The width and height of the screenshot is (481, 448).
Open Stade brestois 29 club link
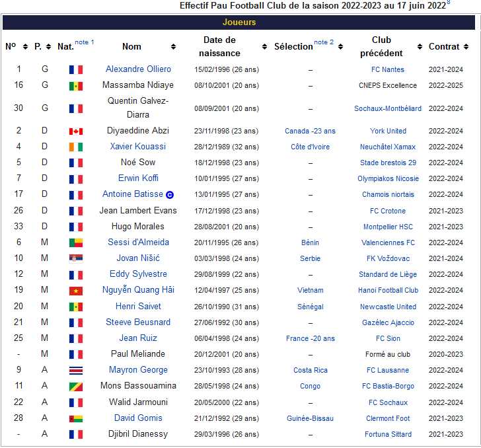point(388,163)
